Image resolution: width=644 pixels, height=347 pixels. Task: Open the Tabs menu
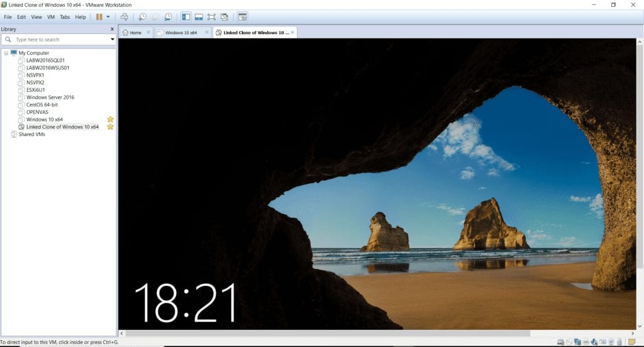pos(65,17)
